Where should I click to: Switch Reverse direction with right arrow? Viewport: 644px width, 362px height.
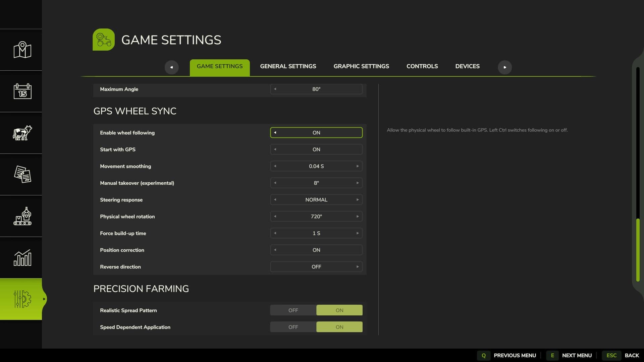click(358, 266)
